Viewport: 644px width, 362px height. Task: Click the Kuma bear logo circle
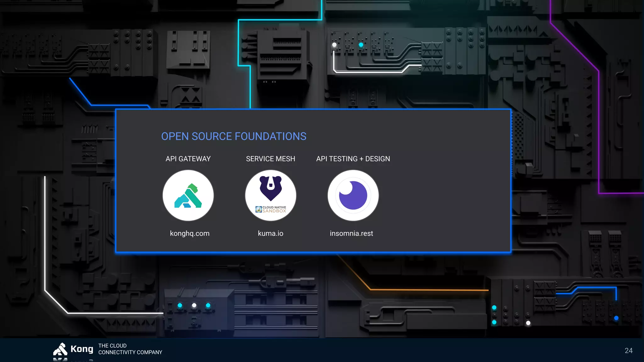[270, 195]
